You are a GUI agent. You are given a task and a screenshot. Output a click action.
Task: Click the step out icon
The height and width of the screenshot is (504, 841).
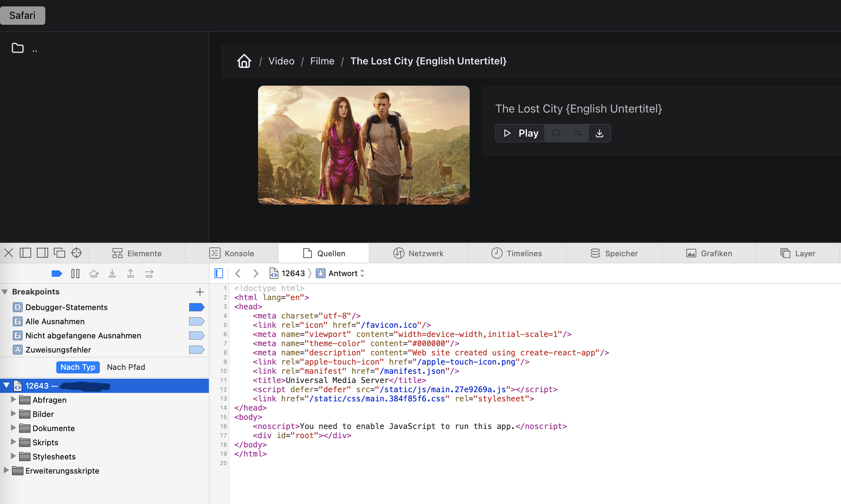coord(131,274)
